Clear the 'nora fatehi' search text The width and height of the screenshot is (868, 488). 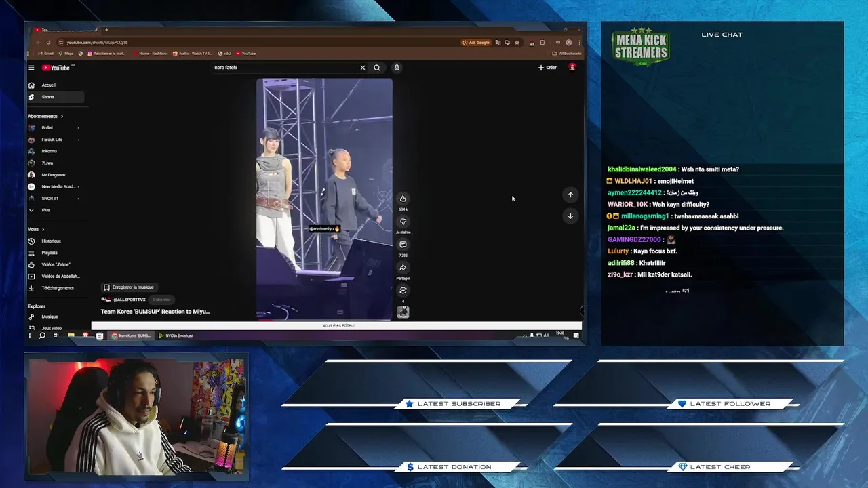363,68
